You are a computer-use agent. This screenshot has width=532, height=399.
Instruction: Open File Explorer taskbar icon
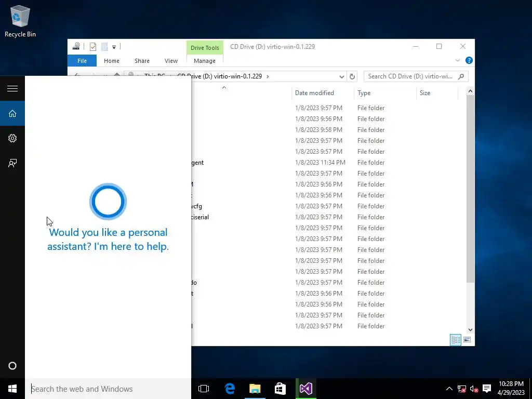(255, 389)
